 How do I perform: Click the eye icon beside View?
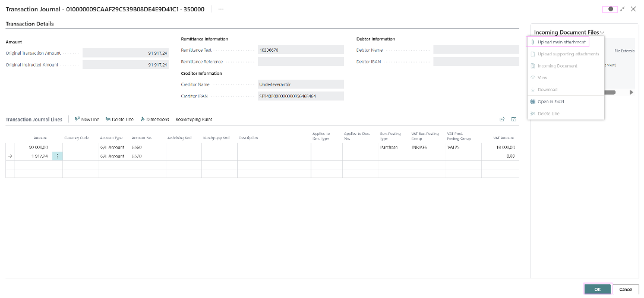click(x=533, y=78)
